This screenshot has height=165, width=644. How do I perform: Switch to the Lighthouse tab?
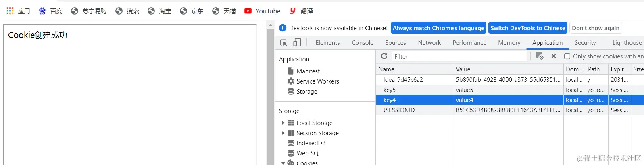tap(627, 42)
